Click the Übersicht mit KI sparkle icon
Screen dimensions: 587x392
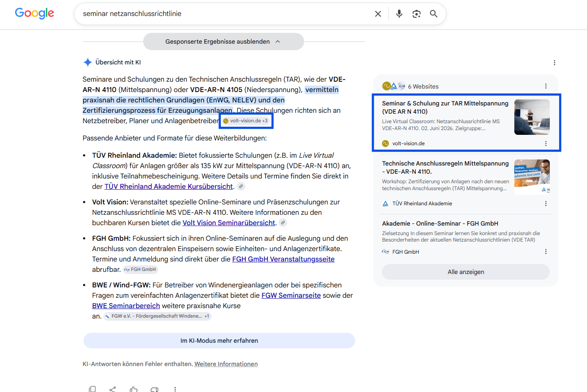[87, 62]
